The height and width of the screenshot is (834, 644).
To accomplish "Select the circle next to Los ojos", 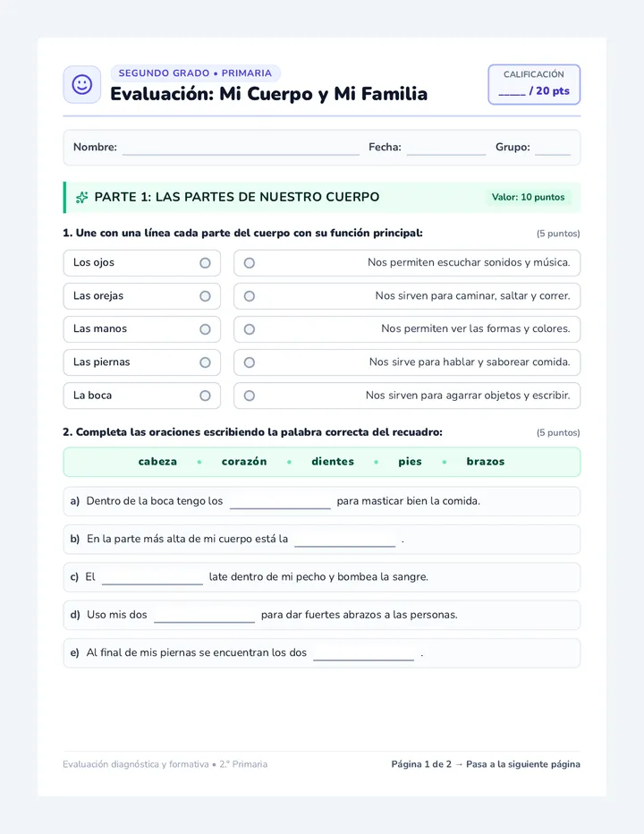I will coord(205,263).
